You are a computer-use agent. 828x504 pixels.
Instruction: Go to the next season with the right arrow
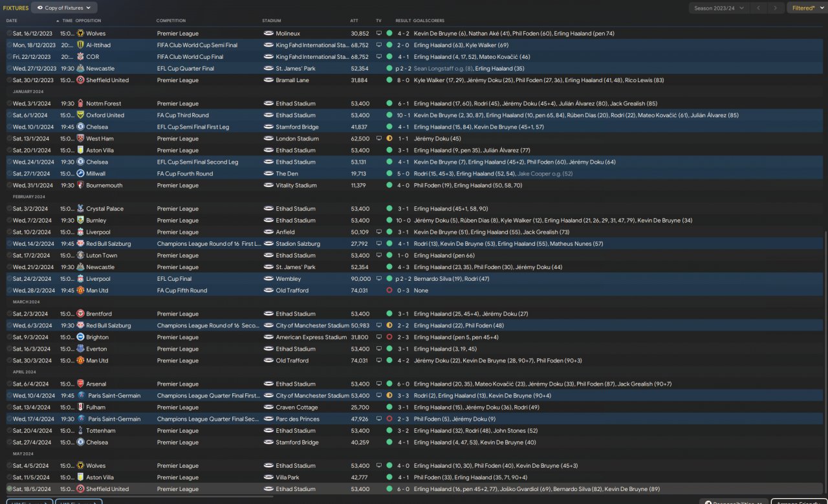click(x=775, y=8)
